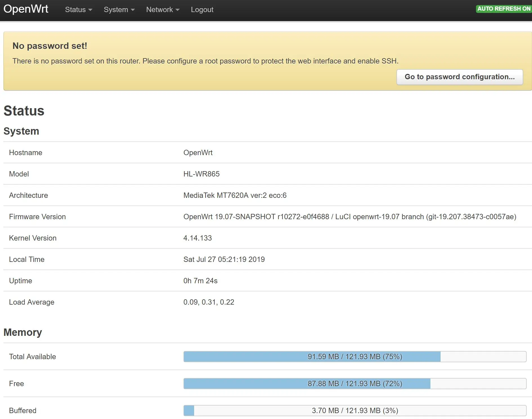532x419 pixels.
Task: Open the Status dropdown menu
Action: tap(78, 10)
